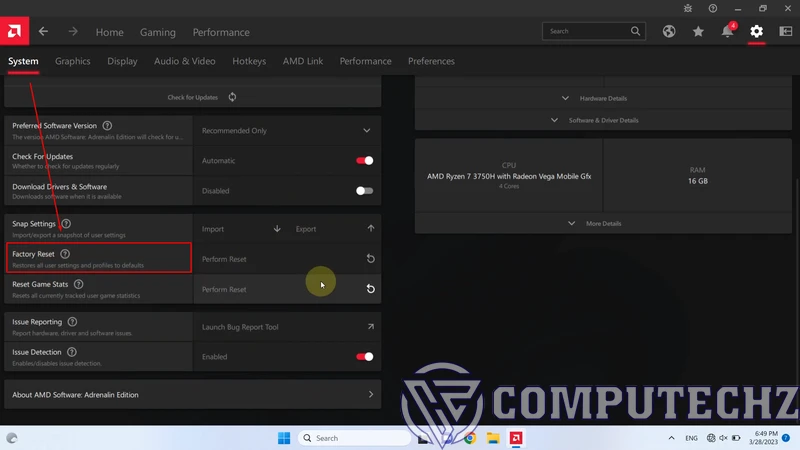Go to Performance in the top menu
Image resolution: width=800 pixels, height=450 pixels.
pyautogui.click(x=221, y=32)
